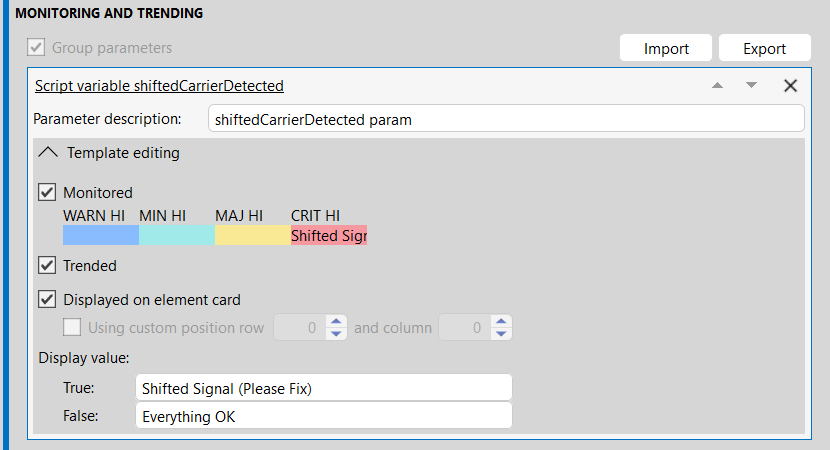Click the False display value field
Image resolution: width=830 pixels, height=450 pixels.
[323, 416]
